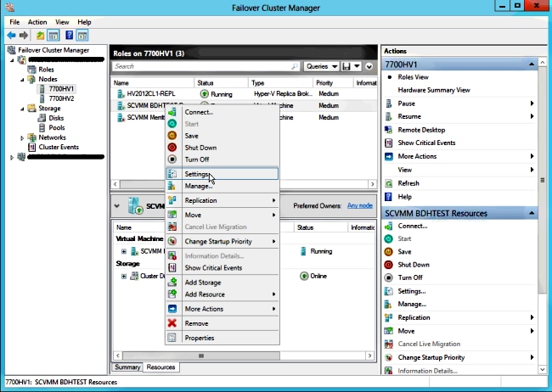The width and height of the screenshot is (552, 392).
Task: Click the orange Save icon in context menu
Action: [172, 136]
